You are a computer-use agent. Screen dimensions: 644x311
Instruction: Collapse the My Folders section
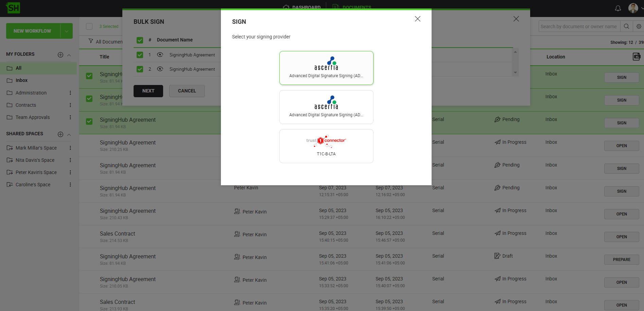[x=69, y=55]
